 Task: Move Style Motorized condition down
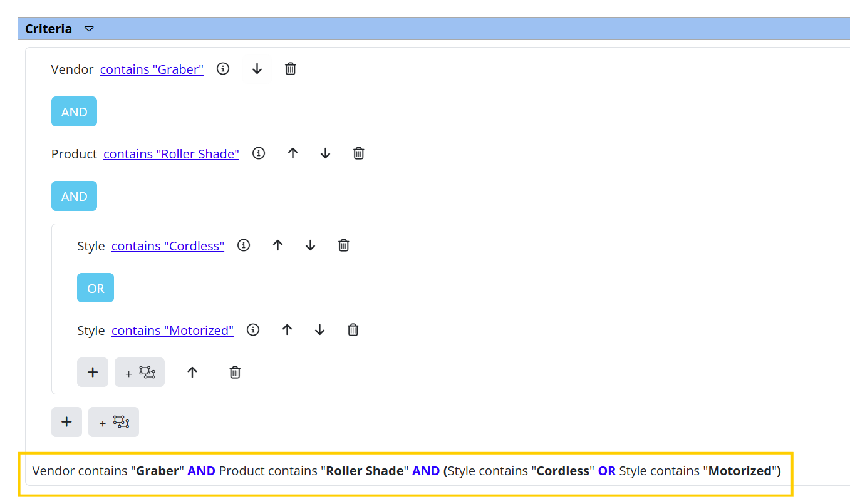319,330
